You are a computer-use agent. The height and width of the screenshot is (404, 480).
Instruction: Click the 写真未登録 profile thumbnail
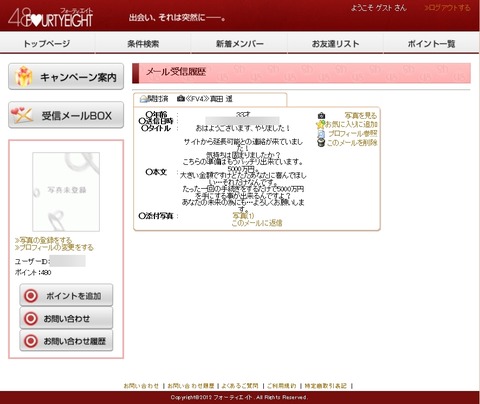click(66, 192)
